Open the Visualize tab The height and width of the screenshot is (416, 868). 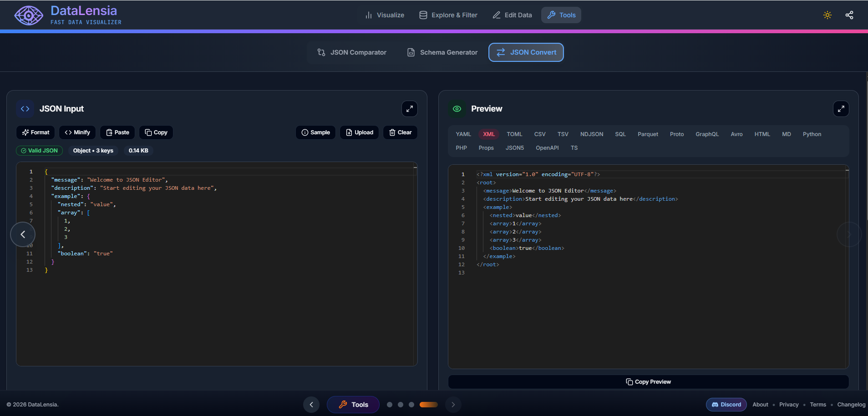click(385, 15)
